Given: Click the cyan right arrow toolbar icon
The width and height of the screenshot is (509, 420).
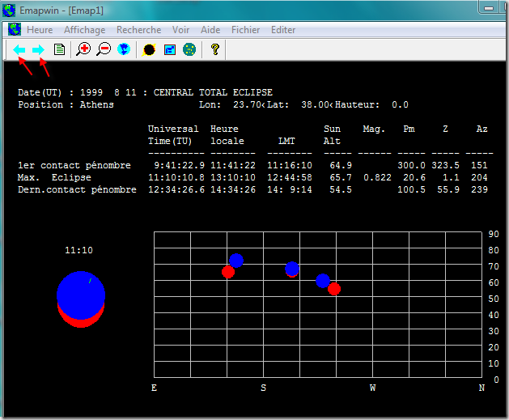Looking at the screenshot, I should [38, 49].
